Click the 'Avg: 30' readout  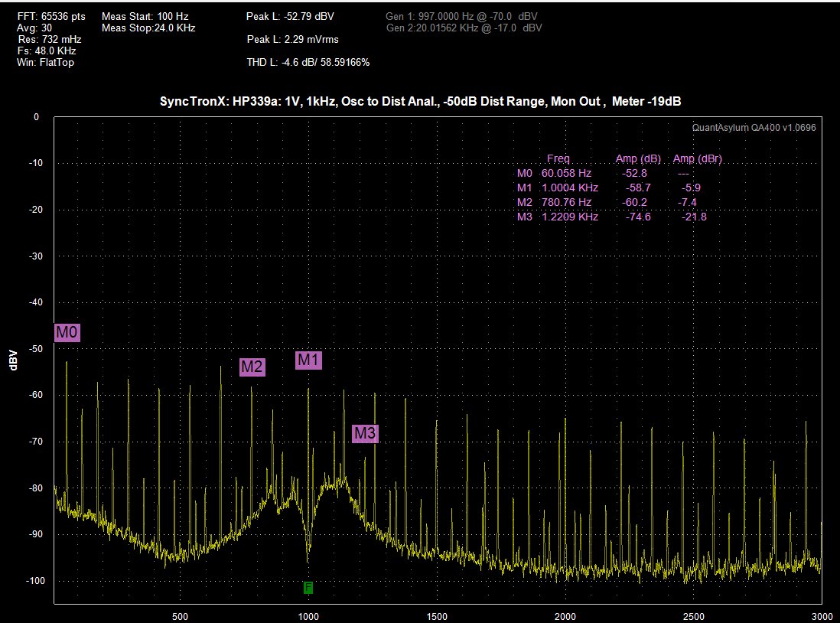pyautogui.click(x=34, y=28)
